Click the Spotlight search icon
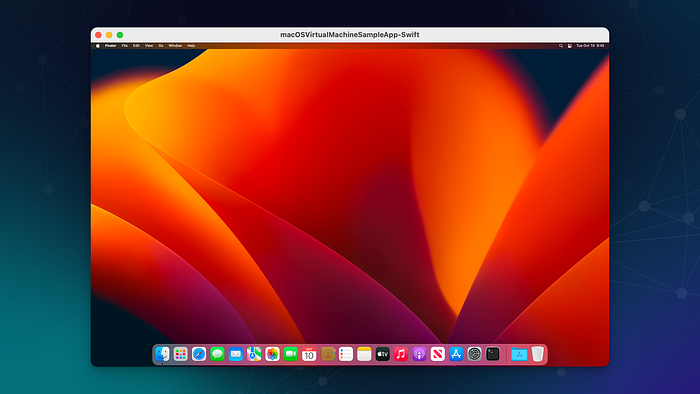The height and width of the screenshot is (394, 700). click(561, 46)
